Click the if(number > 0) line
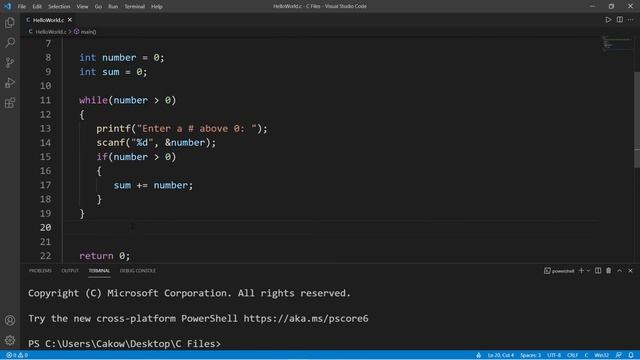Image resolution: width=640 pixels, height=360 pixels. click(x=136, y=157)
